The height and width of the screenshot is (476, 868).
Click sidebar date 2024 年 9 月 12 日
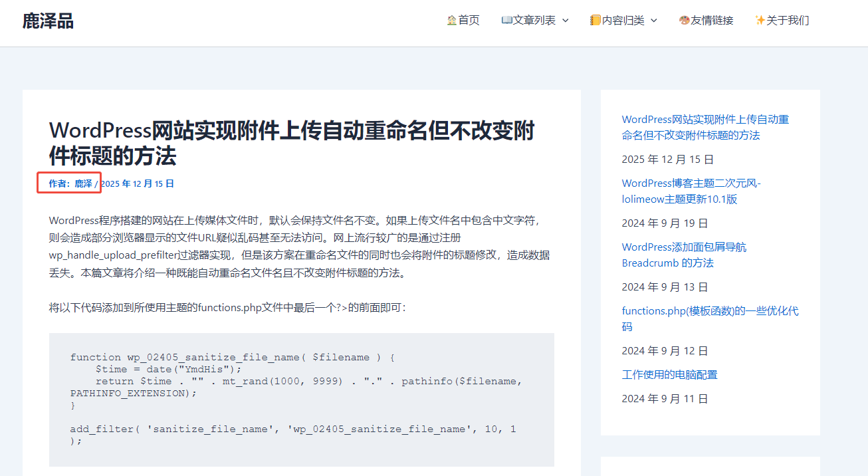click(x=665, y=351)
